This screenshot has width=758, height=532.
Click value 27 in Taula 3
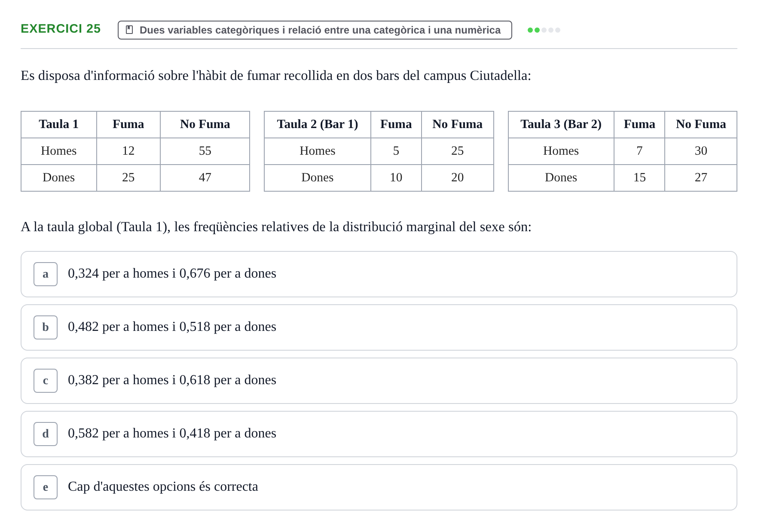pyautogui.click(x=701, y=177)
